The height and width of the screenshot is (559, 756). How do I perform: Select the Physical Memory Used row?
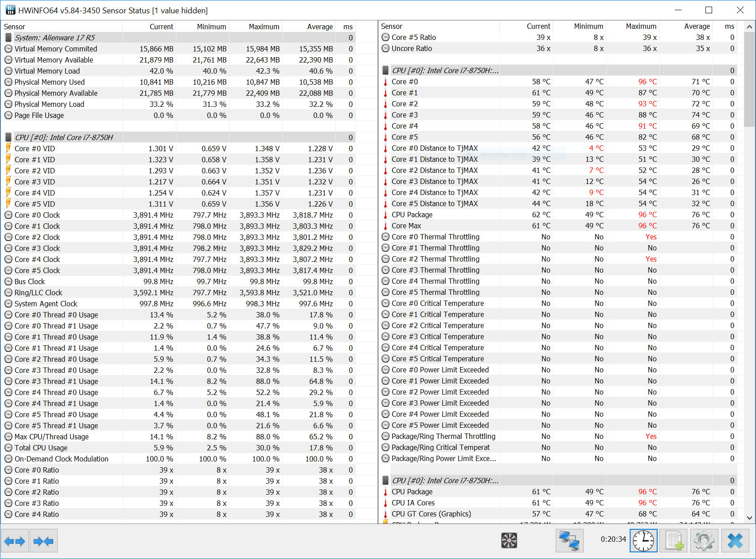pyautogui.click(x=179, y=82)
